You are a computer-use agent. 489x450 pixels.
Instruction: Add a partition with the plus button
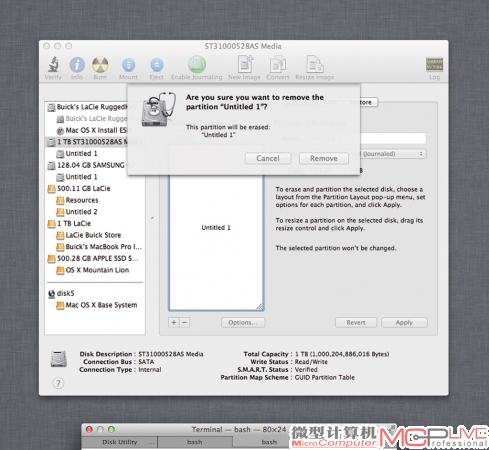(x=174, y=322)
